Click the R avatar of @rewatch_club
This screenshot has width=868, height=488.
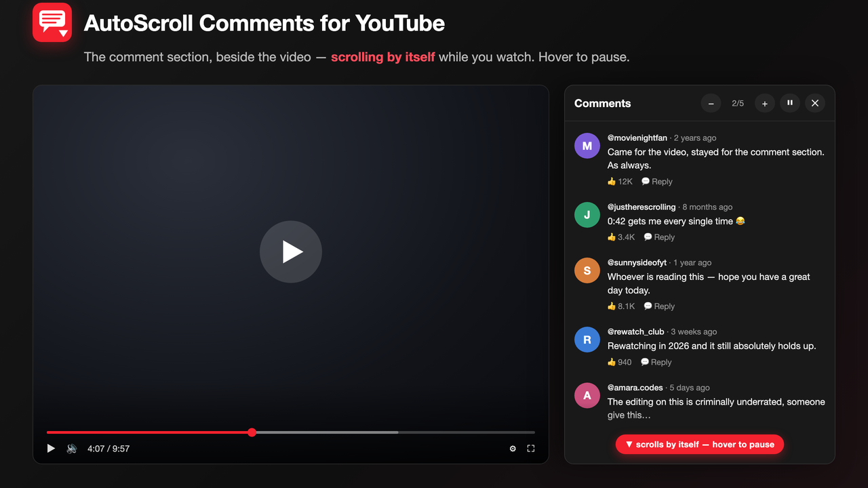pyautogui.click(x=587, y=340)
